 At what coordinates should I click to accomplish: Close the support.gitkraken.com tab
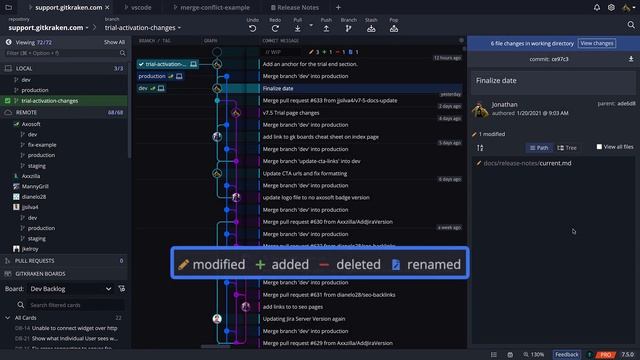pyautogui.click(x=107, y=7)
